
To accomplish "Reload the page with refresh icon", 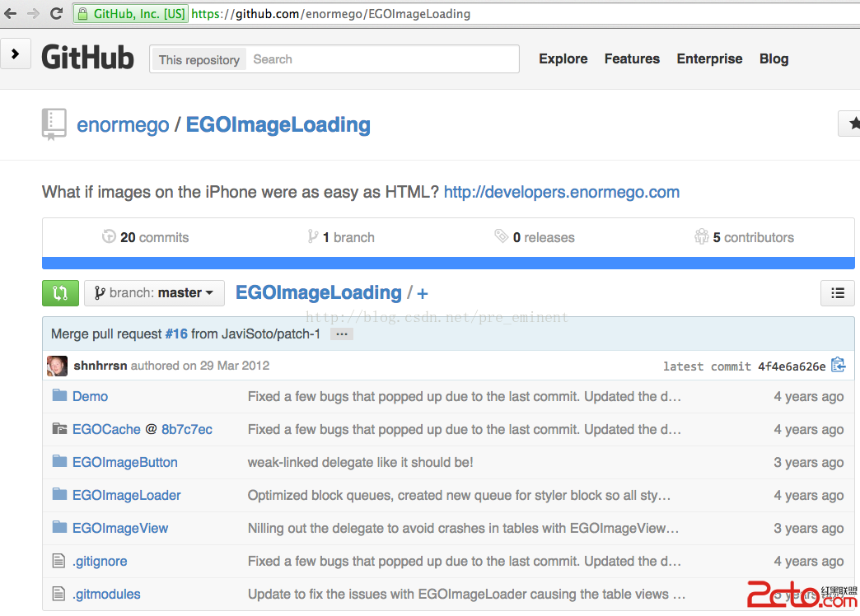I will pos(56,14).
